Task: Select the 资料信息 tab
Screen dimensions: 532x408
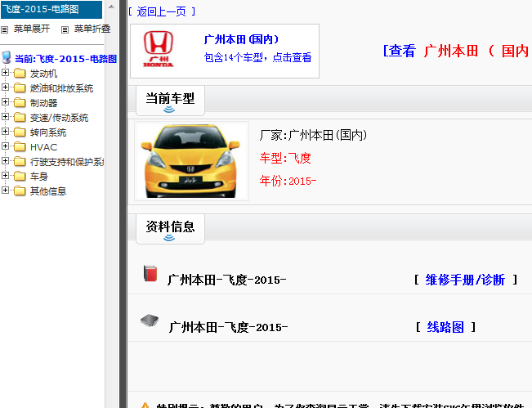Action: coord(170,229)
